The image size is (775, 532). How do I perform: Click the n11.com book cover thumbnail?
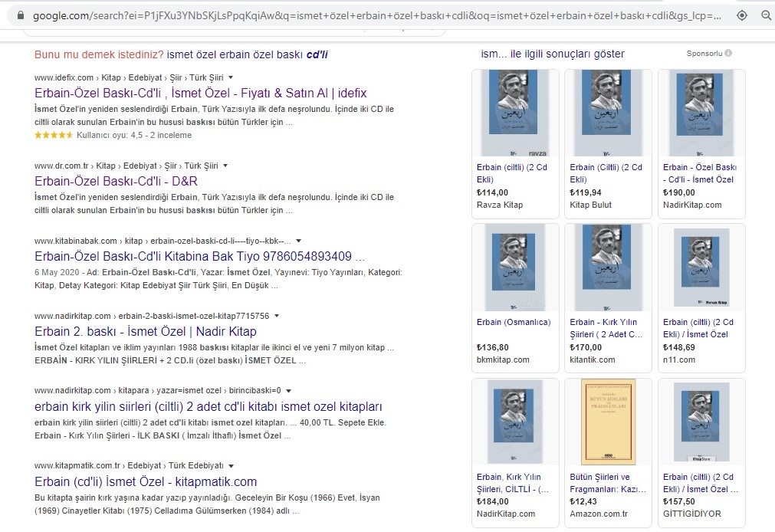tap(701, 267)
